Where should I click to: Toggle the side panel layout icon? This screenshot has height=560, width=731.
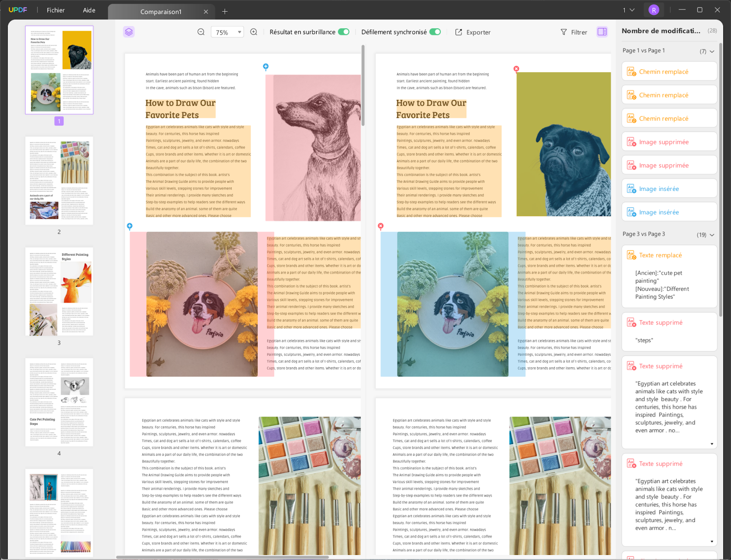602,32
